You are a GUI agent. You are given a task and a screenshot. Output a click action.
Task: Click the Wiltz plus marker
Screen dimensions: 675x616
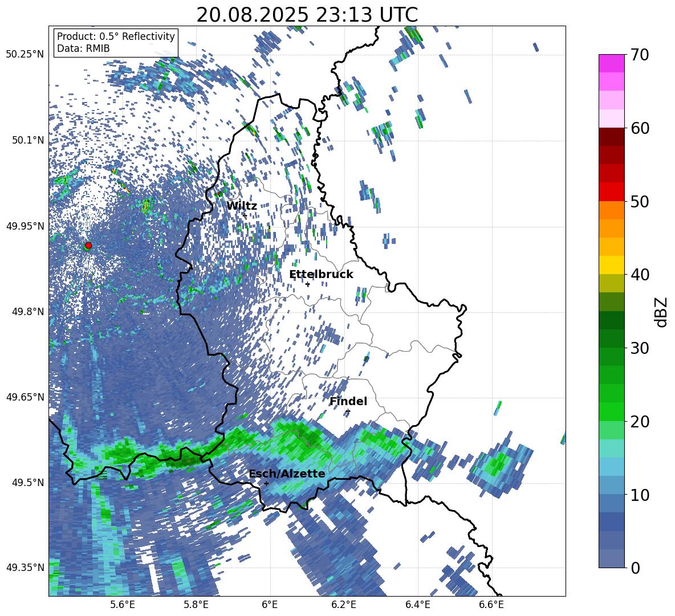[245, 215]
